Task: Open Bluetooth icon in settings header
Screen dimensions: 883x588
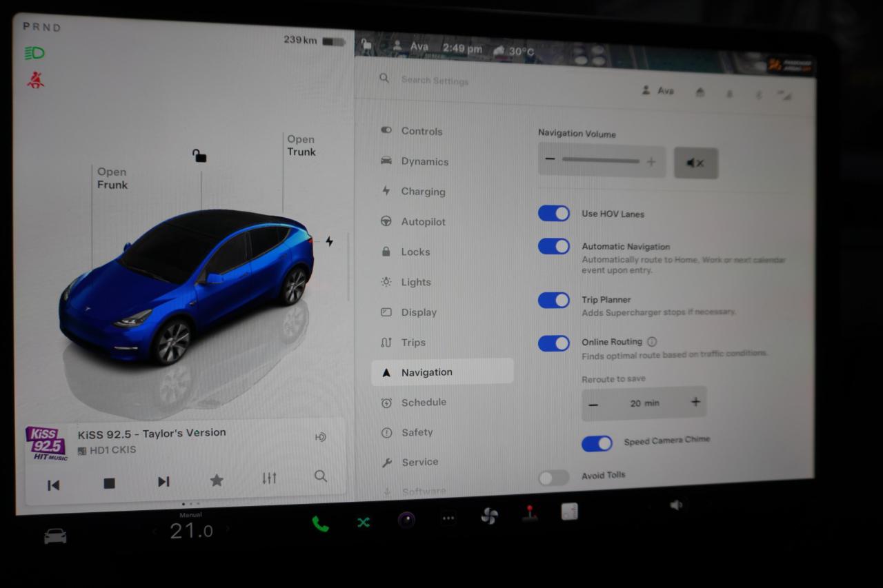Action: [758, 94]
